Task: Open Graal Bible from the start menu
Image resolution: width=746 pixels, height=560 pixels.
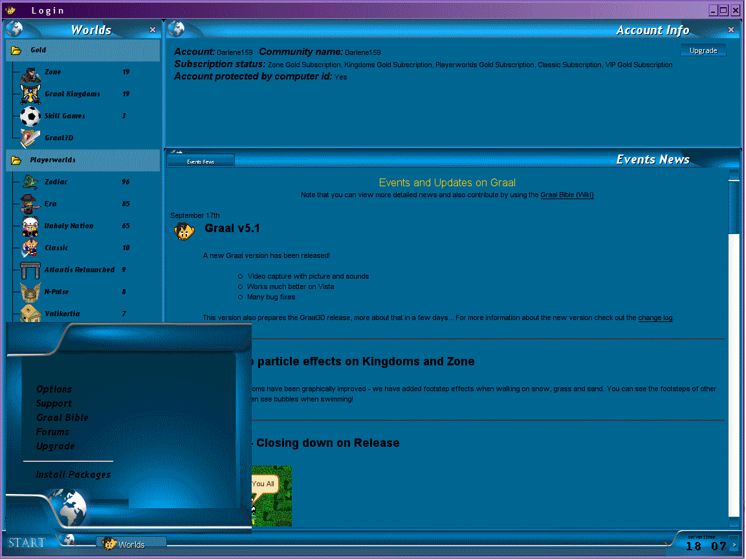Action: point(62,417)
